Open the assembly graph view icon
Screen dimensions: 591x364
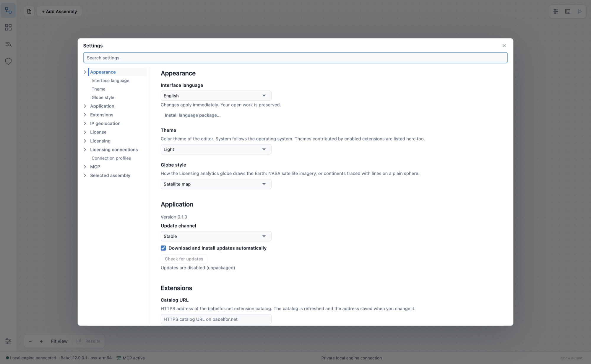pos(8,11)
